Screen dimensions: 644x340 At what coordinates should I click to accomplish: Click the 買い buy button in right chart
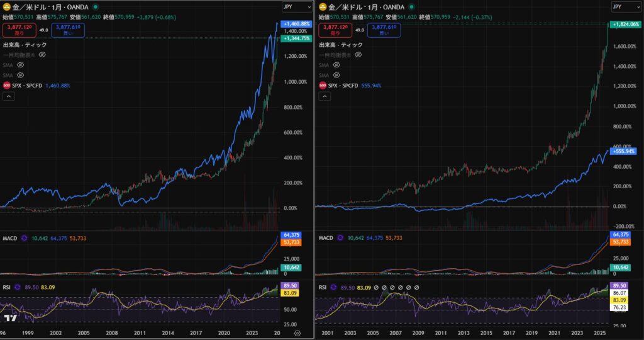point(384,30)
